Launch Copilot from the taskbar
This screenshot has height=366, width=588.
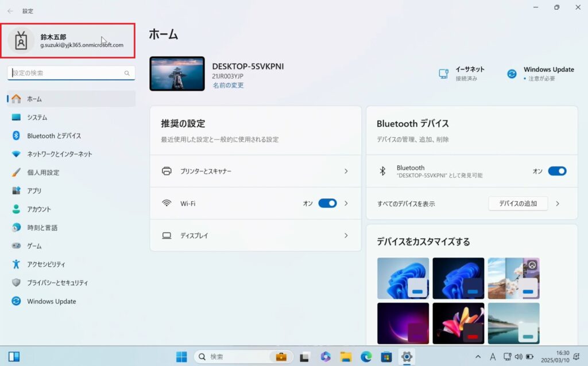pos(326,357)
